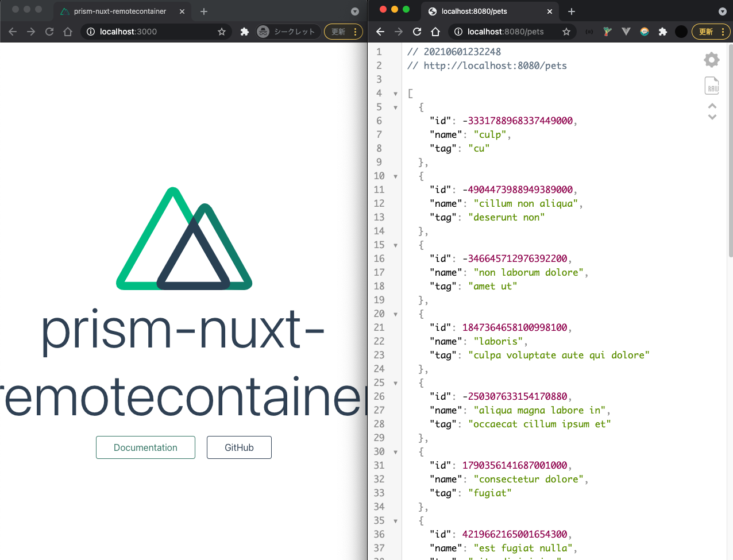Screen dimensions: 733x560
Task: Open new tab in the localhost:8080 window
Action: (x=572, y=11)
